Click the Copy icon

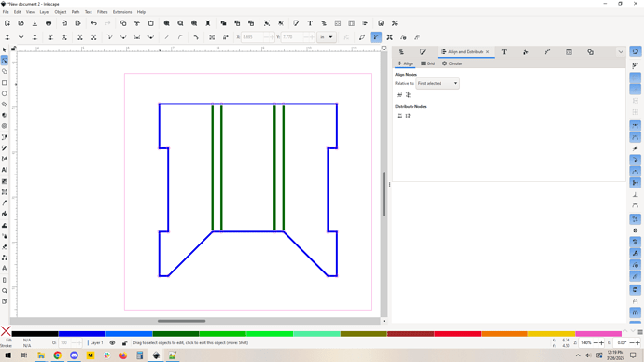[x=123, y=23]
